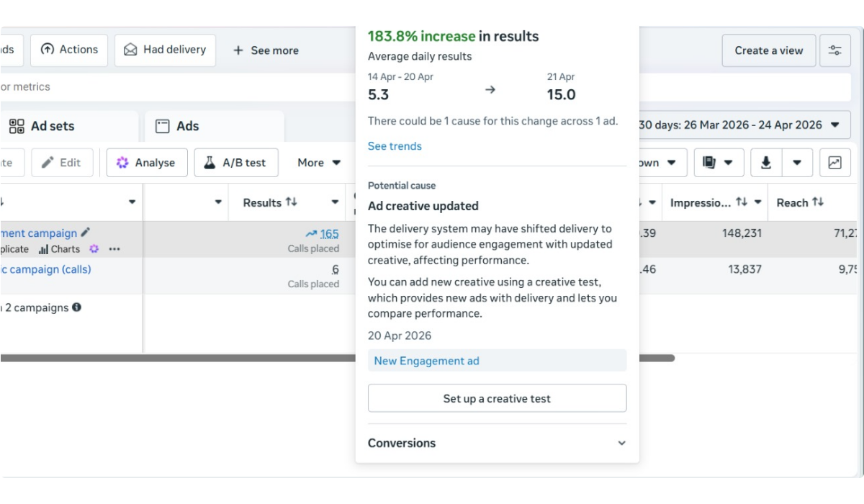
Task: Open the Actions button
Action: (69, 50)
